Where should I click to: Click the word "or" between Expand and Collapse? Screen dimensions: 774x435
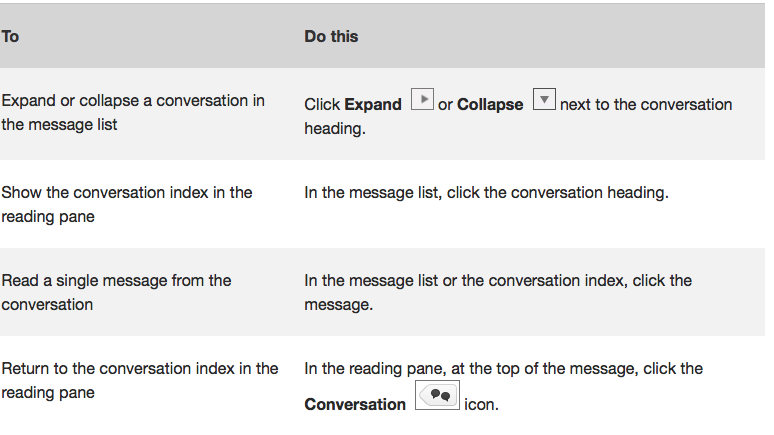[x=446, y=105]
